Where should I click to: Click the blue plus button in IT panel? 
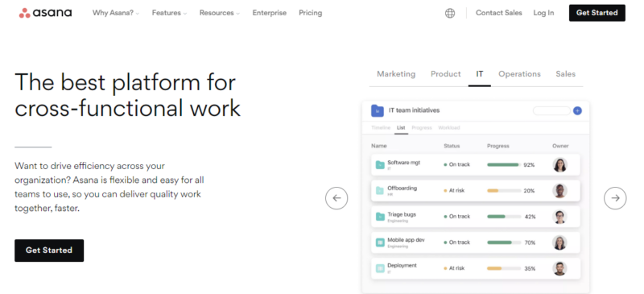pos(577,110)
